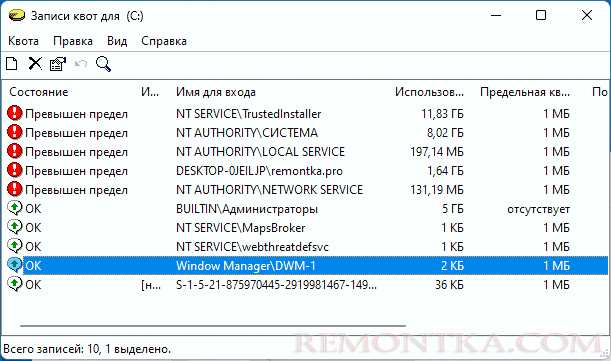Screen dimensions: 611x361
Task: Select the DESKTOP-0JEILJP\remontka.pro row
Action: tap(307, 171)
